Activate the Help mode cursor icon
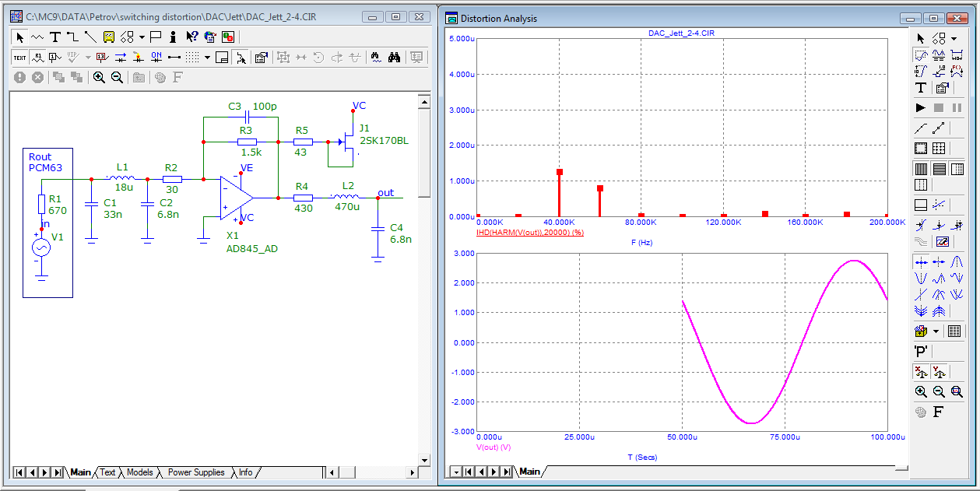980x491 pixels. [191, 37]
